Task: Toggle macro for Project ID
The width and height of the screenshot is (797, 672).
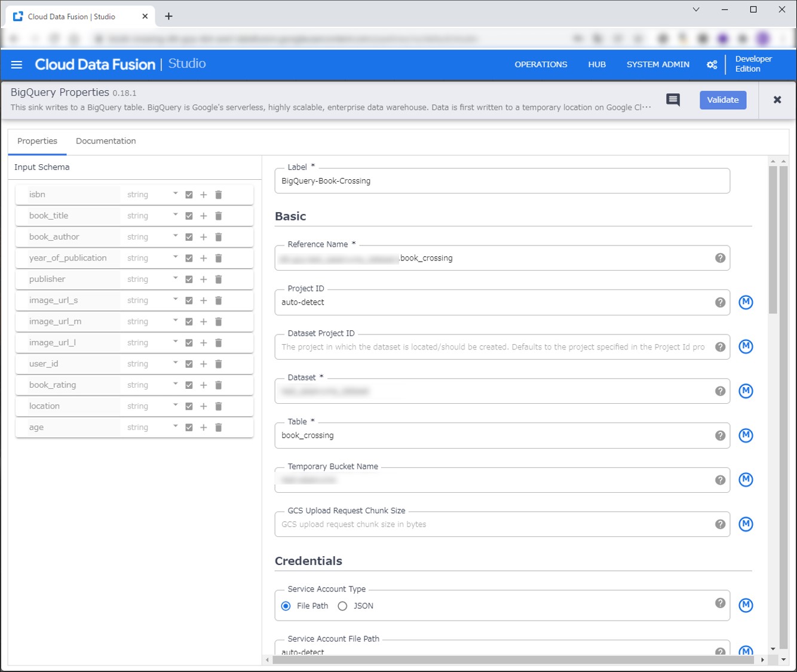Action: pyautogui.click(x=746, y=302)
